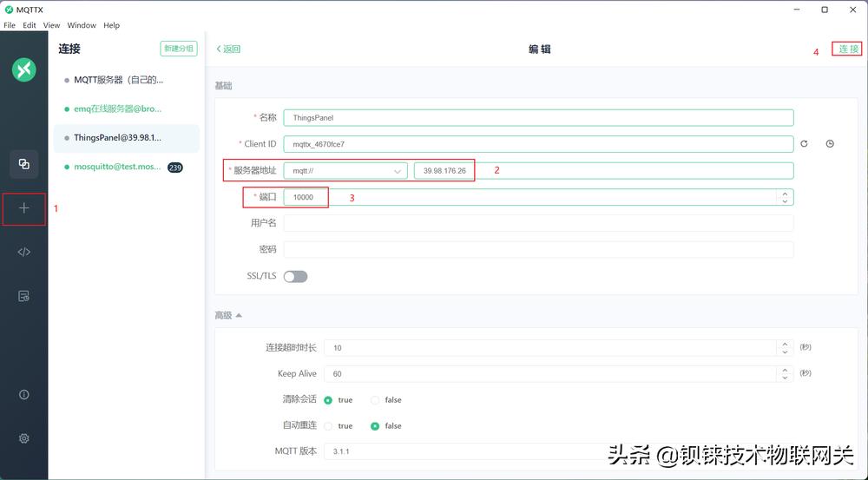This screenshot has width=868, height=480.
Task: Open the File menu
Action: (x=10, y=25)
